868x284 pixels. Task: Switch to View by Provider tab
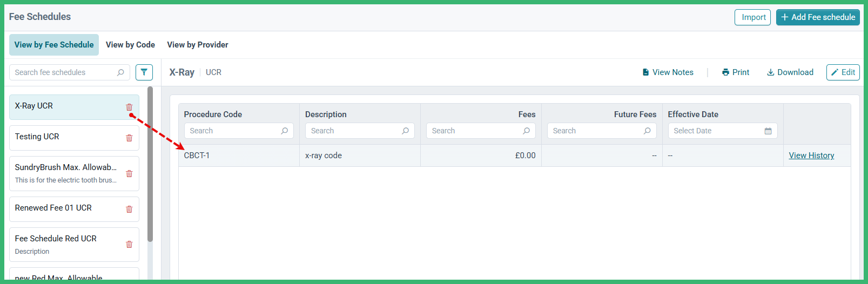198,45
